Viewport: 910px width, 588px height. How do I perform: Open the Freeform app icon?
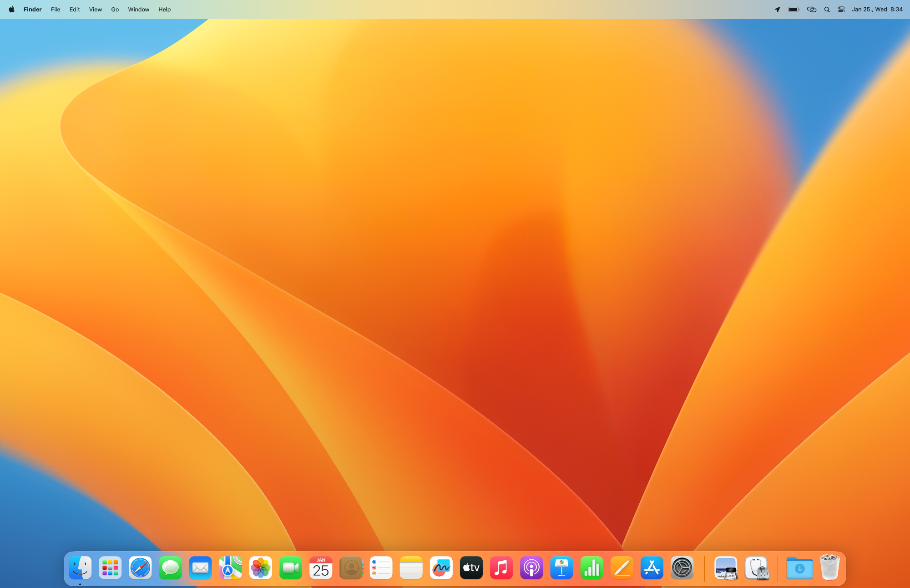coord(441,568)
